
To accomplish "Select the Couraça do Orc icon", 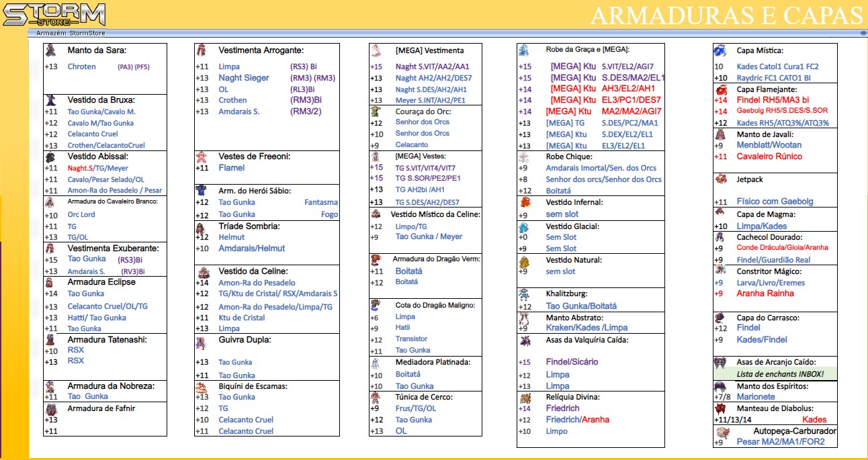I will click(376, 111).
